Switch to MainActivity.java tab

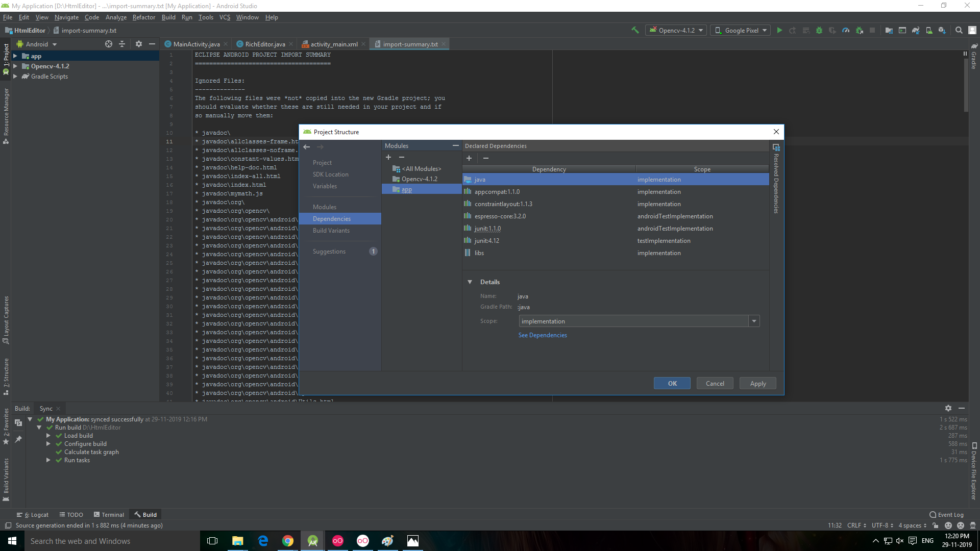pos(197,44)
